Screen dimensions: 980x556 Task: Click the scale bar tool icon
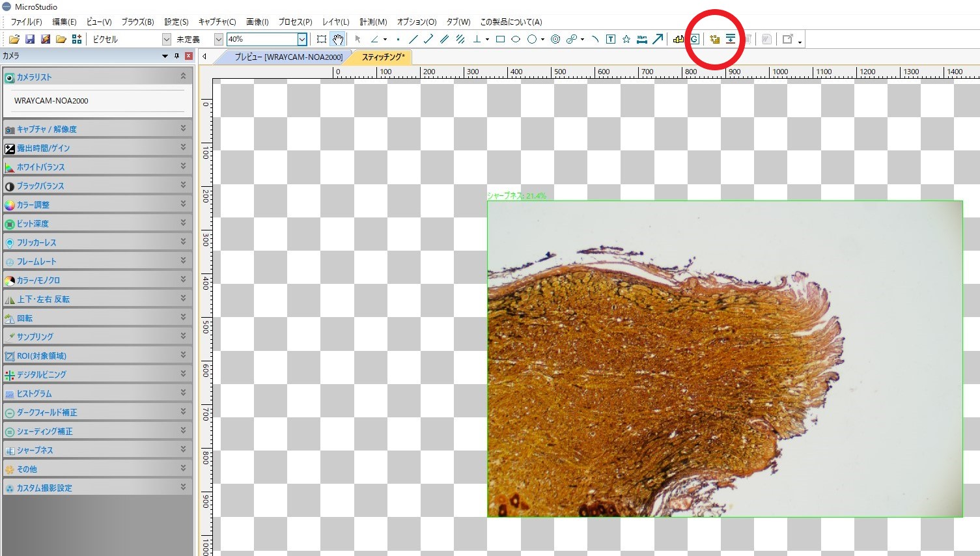coord(642,39)
